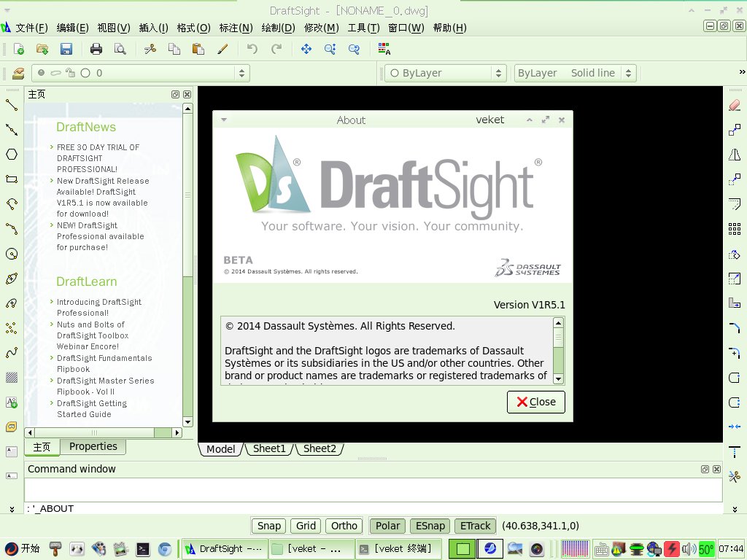Open the layer selection dropdown

[141, 73]
